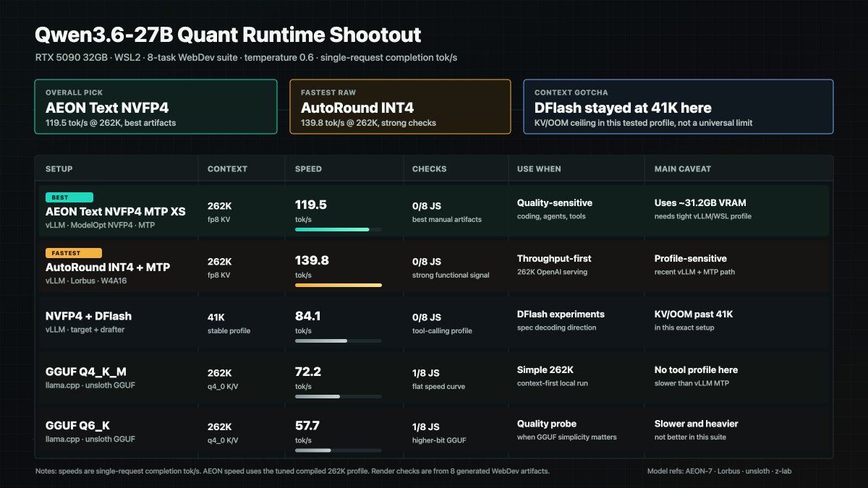The height and width of the screenshot is (488, 868).
Task: Click the 119.5 tok/s speed bar
Action: pos(339,230)
